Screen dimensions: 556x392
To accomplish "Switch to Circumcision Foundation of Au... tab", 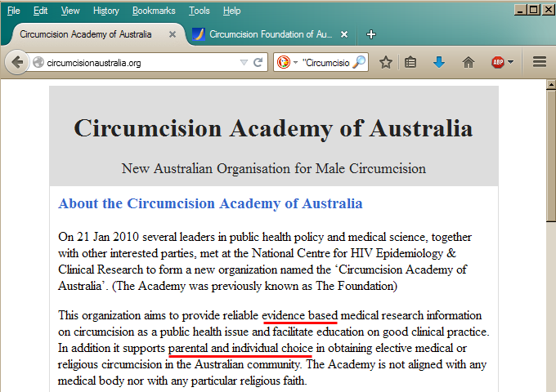I will coord(270,34).
